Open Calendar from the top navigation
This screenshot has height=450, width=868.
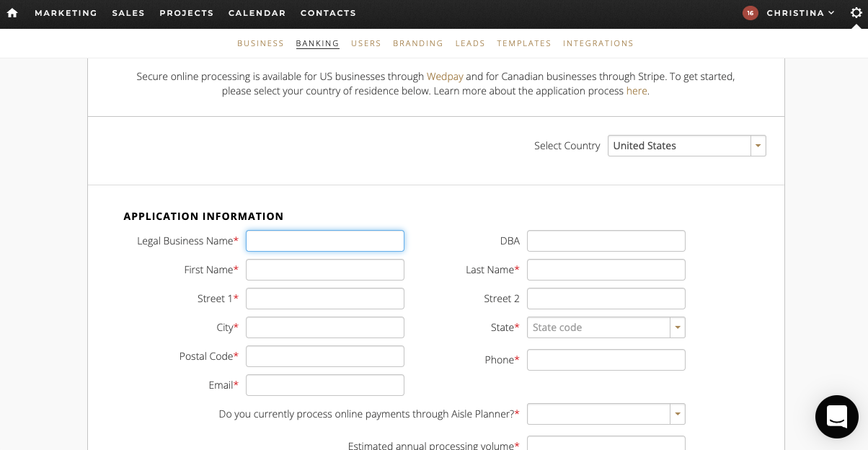(x=257, y=12)
